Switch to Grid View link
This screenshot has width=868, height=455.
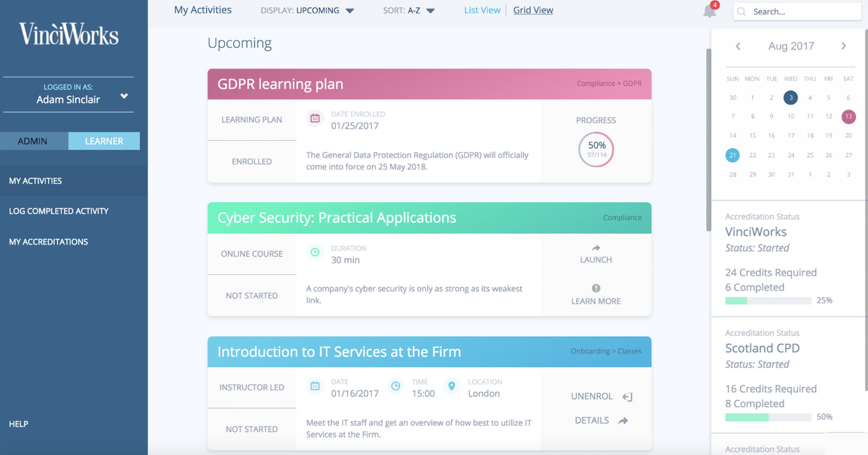tap(533, 10)
